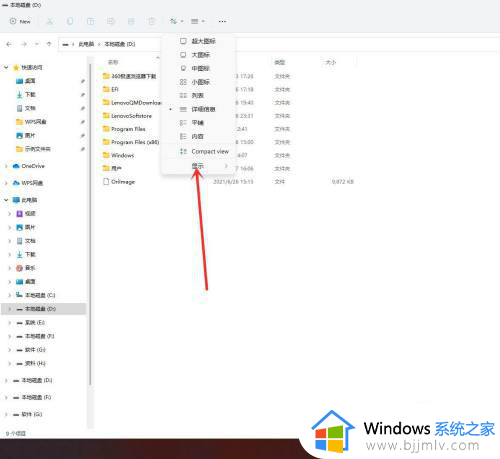Sort by the 大小 column header
Viewport: 500px width, 459px height.
[331, 62]
